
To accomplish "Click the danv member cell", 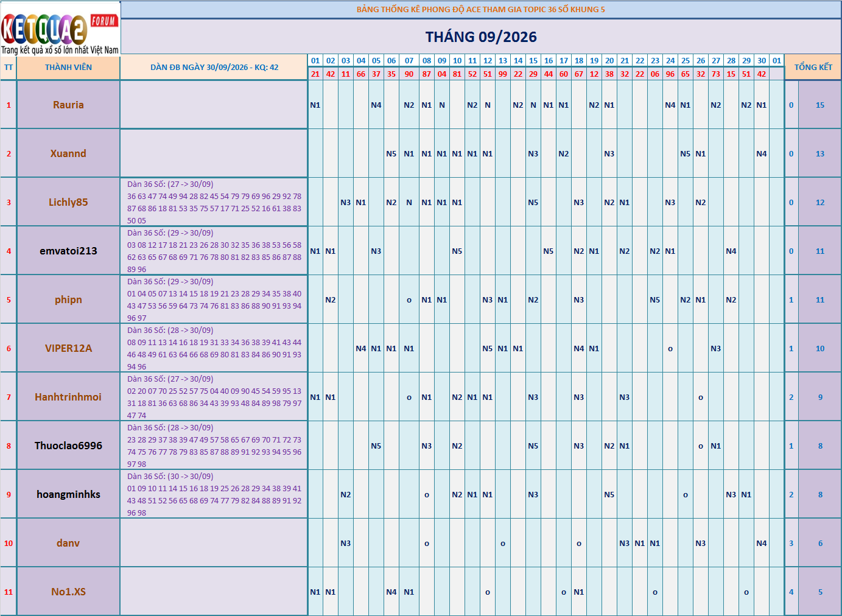I will tap(68, 543).
